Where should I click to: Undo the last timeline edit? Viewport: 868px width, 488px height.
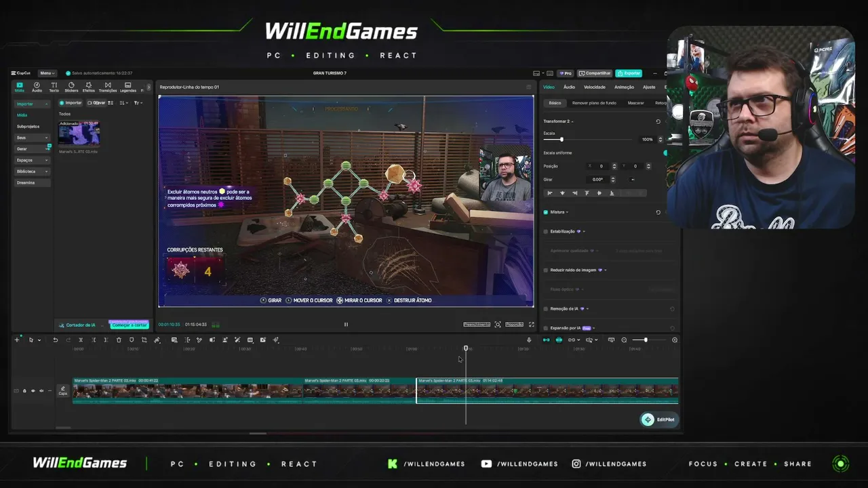56,340
